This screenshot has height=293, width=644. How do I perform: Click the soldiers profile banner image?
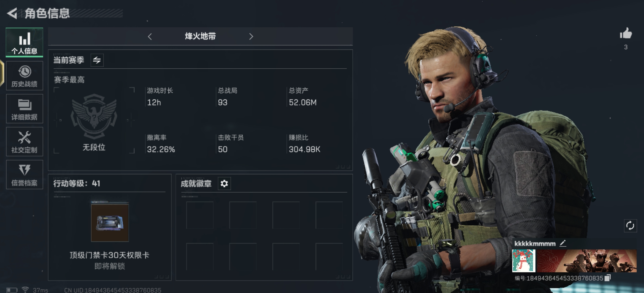[587, 261]
